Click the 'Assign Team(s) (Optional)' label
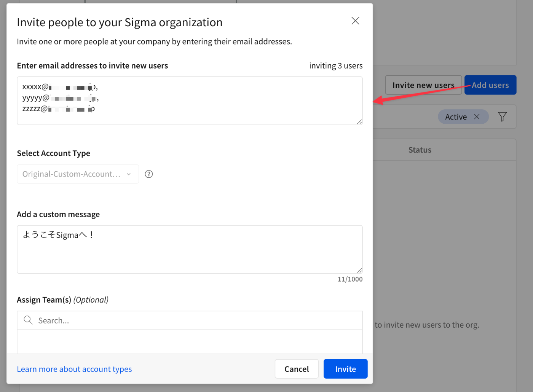 pos(63,300)
